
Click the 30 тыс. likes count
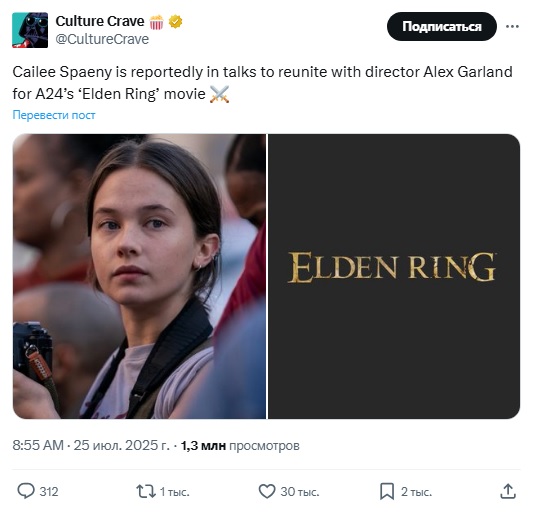pos(300,492)
